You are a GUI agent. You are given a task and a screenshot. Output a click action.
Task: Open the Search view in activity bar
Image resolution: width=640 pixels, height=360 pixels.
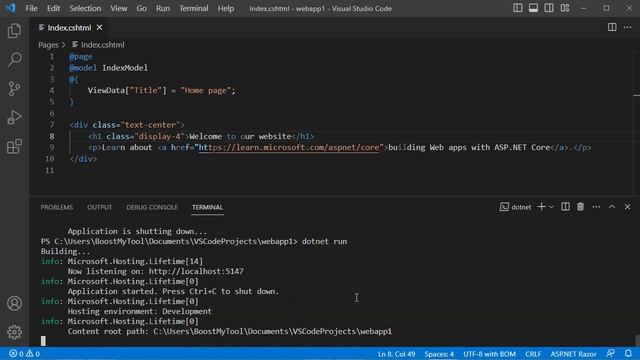click(14, 60)
